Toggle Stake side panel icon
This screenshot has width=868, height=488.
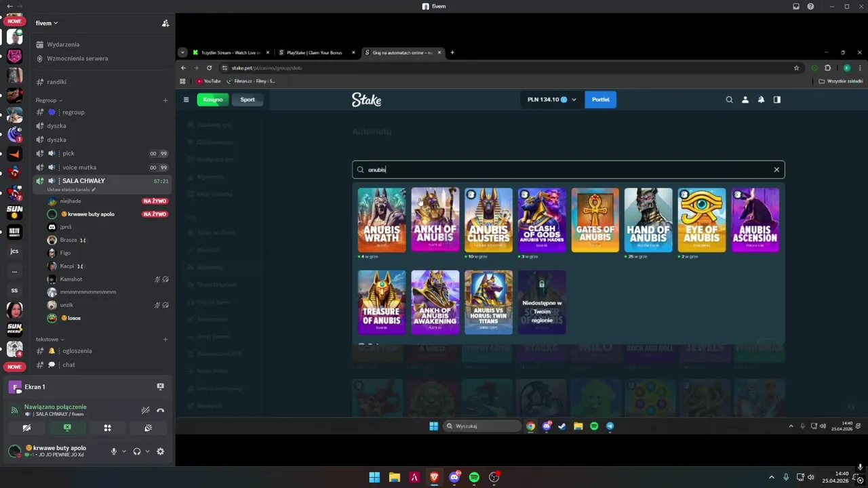click(x=777, y=100)
